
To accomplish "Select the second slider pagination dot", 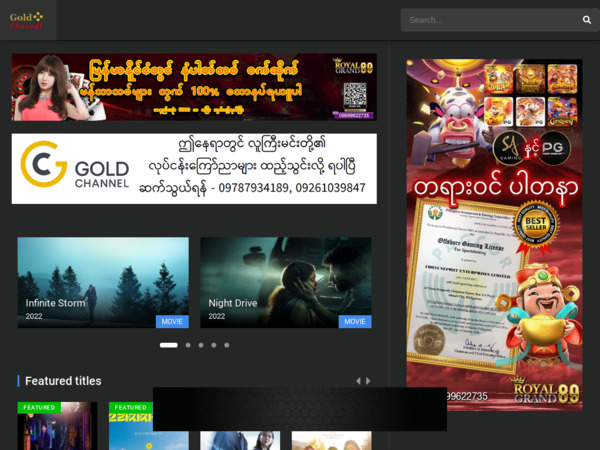I will coord(188,345).
